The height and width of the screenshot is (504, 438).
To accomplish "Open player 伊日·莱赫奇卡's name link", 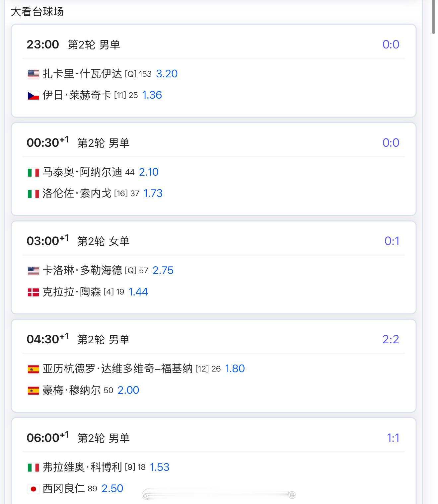I will [x=77, y=95].
